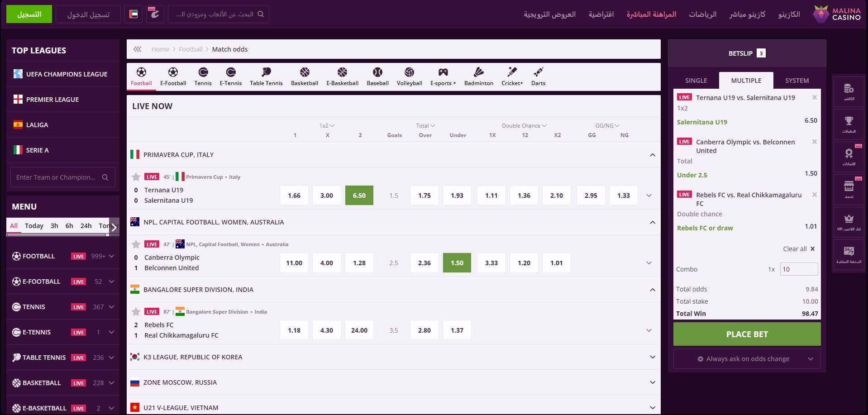Image resolution: width=868 pixels, height=415 pixels.
Task: Remove Rebels FC bet from betslip
Action: (815, 195)
